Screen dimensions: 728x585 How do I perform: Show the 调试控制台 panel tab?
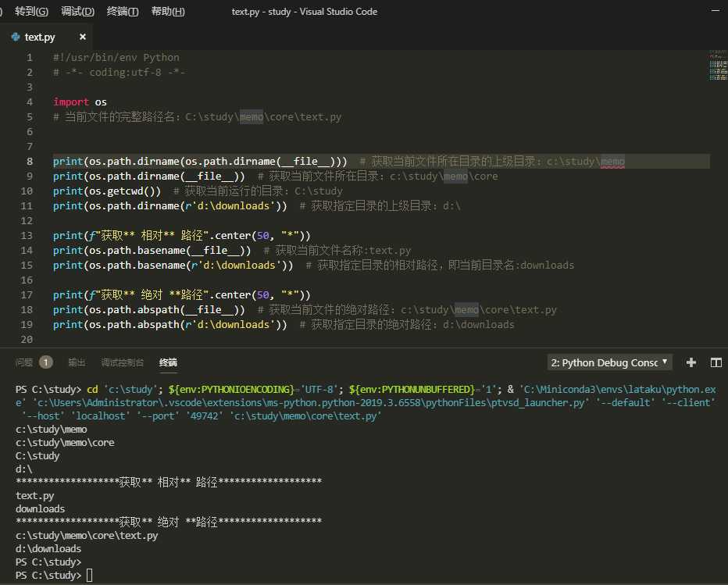pos(122,362)
